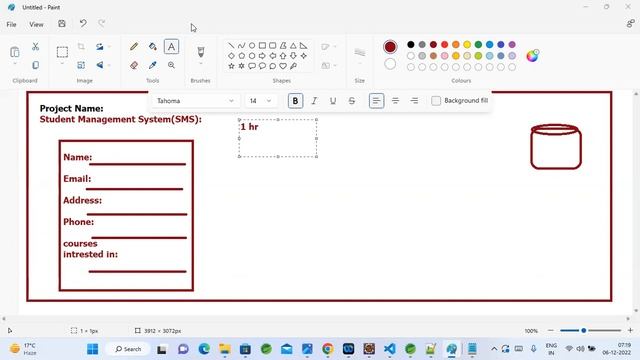Set text alignment to right
Image resolution: width=640 pixels, height=360 pixels.
[414, 101]
